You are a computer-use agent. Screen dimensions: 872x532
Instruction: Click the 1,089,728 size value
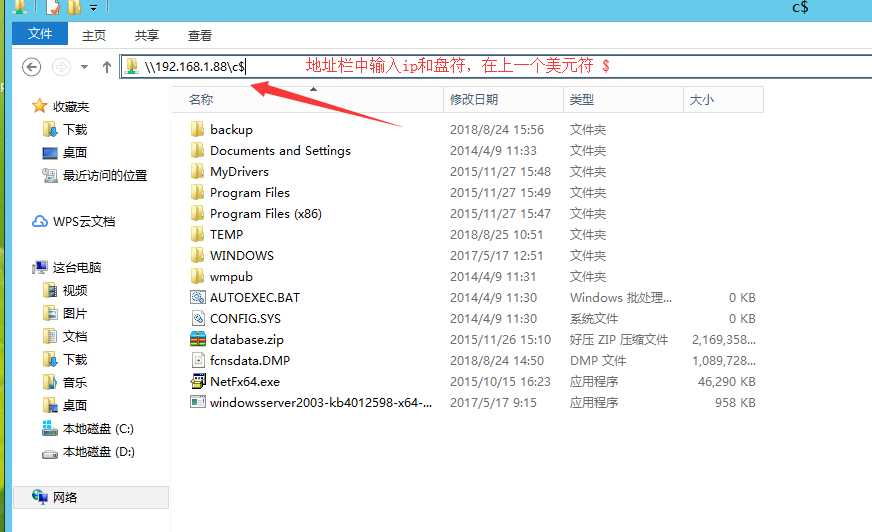coord(724,361)
